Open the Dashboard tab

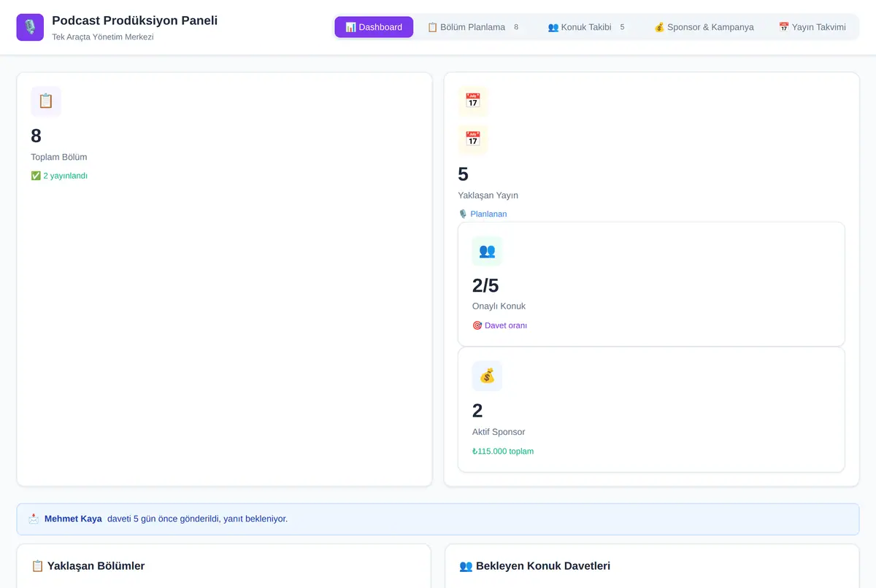click(x=374, y=27)
